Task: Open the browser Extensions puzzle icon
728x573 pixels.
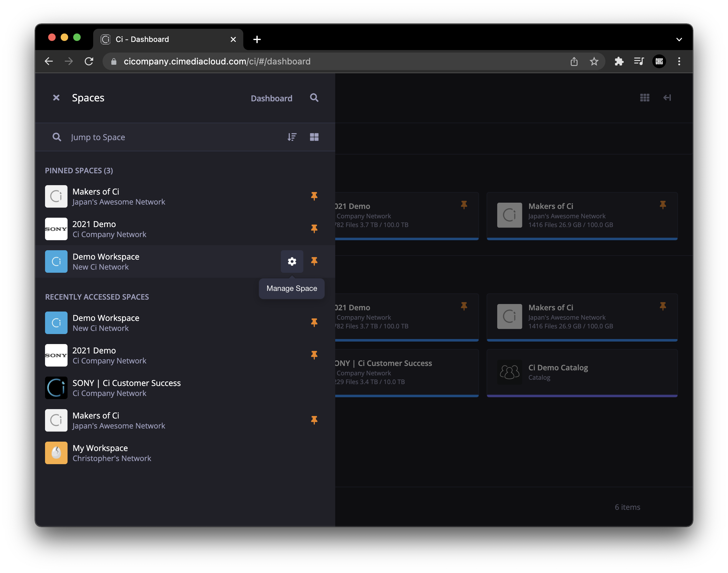Action: [619, 61]
